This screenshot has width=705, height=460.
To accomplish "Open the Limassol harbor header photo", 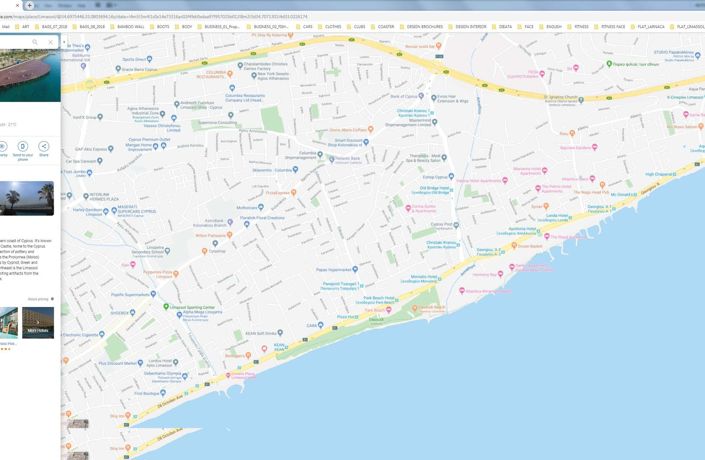I will [x=30, y=76].
